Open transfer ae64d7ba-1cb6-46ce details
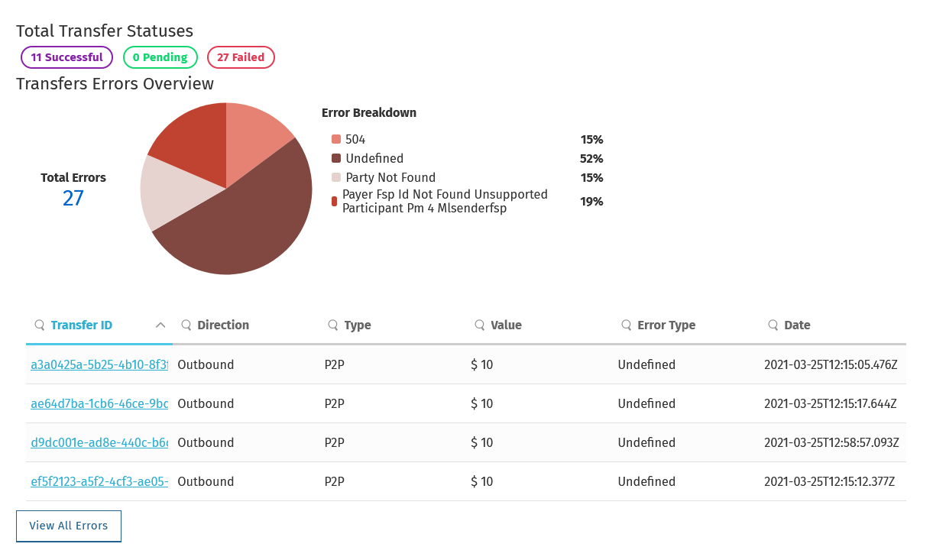Viewport: 933px width, 560px height. click(x=98, y=403)
